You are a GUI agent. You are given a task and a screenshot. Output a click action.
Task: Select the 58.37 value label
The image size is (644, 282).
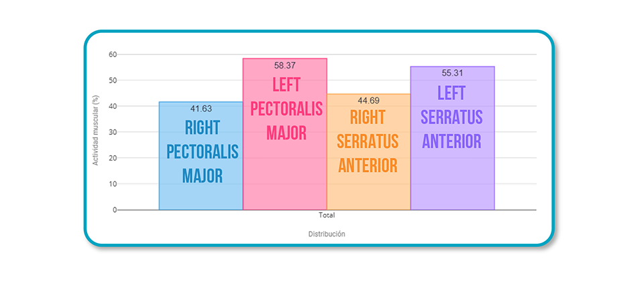click(284, 65)
